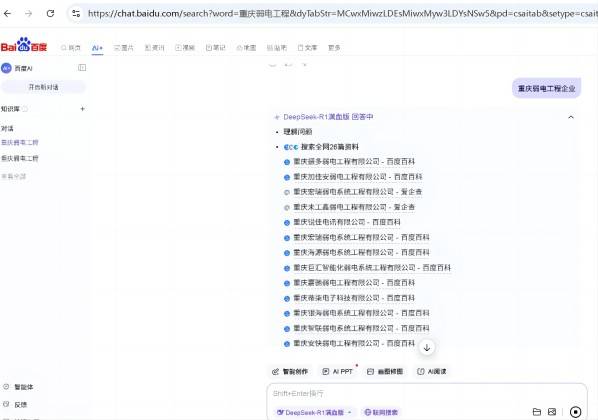Open source 重庆智联弱电系统工程有限公司 - 百度百科
Image resolution: width=598 pixels, height=420 pixels.
click(x=361, y=328)
